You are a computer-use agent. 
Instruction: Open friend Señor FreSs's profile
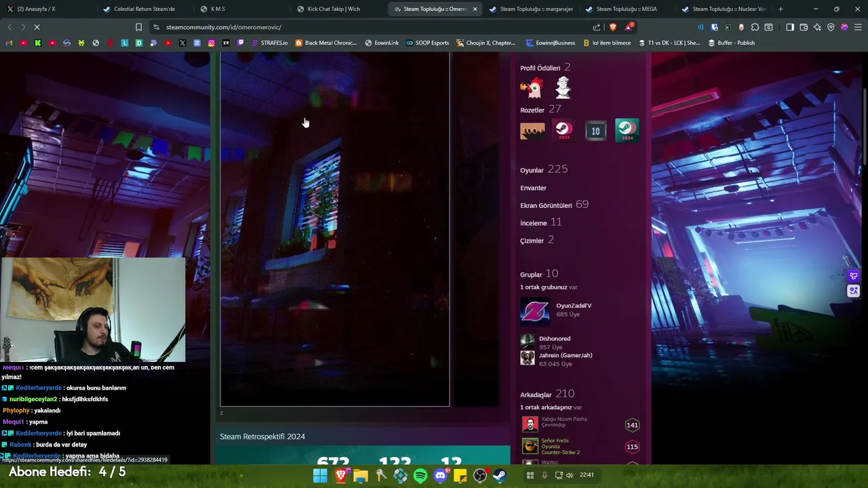tap(555, 441)
